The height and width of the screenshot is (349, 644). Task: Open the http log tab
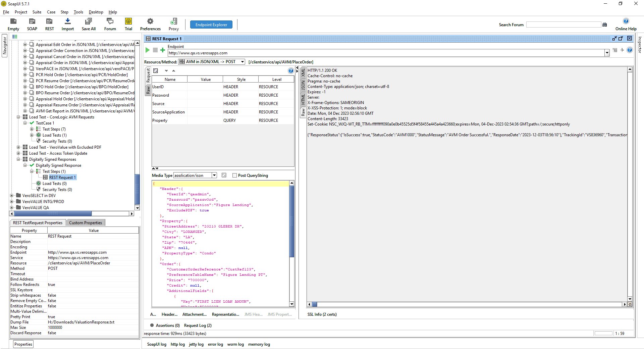pos(177,344)
